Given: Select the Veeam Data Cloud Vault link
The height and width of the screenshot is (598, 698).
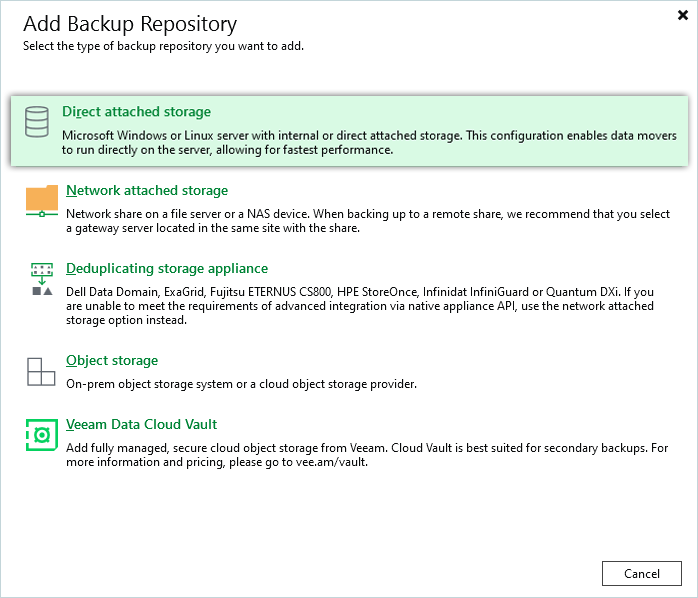Looking at the screenshot, I should pyautogui.click(x=141, y=424).
